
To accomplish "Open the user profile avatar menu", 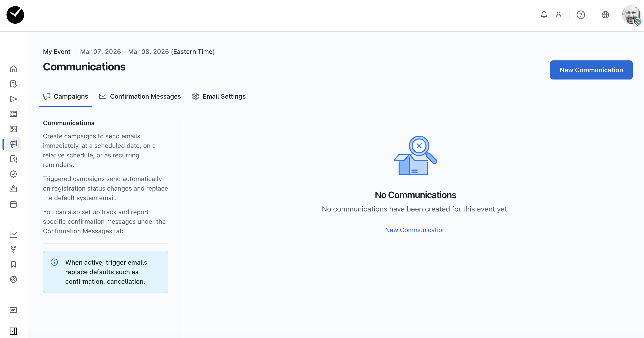I will point(631,15).
